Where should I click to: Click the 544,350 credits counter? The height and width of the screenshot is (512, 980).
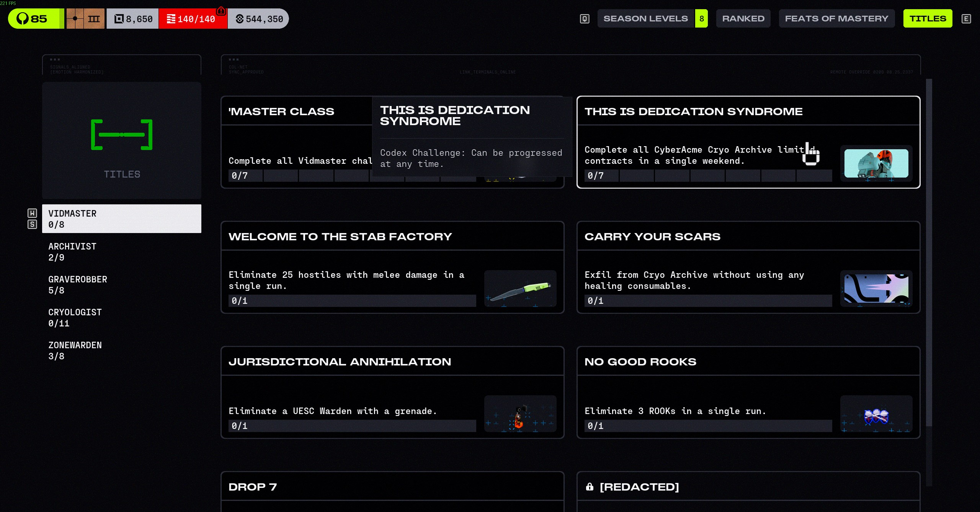point(259,19)
